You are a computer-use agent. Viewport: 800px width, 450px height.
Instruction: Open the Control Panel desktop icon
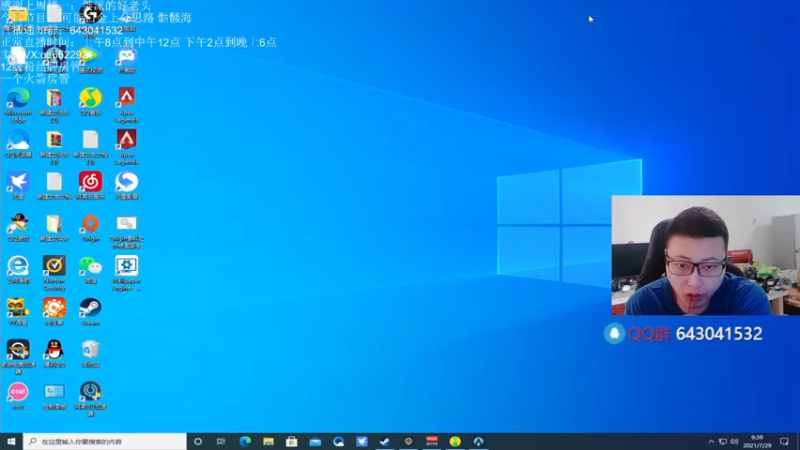point(54,395)
